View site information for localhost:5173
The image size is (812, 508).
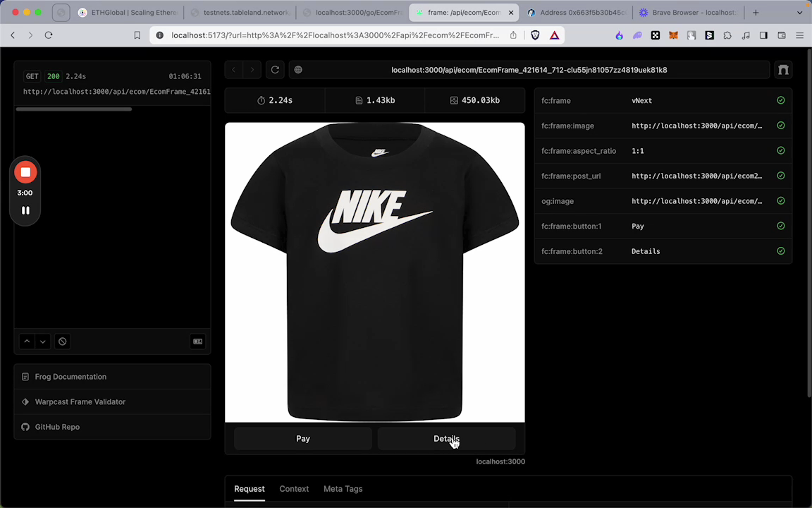click(160, 35)
